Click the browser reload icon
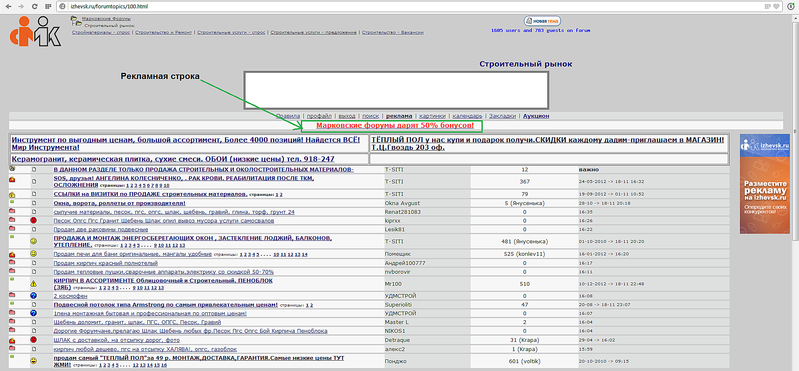The height and width of the screenshot is (371, 799). pyautogui.click(x=34, y=6)
